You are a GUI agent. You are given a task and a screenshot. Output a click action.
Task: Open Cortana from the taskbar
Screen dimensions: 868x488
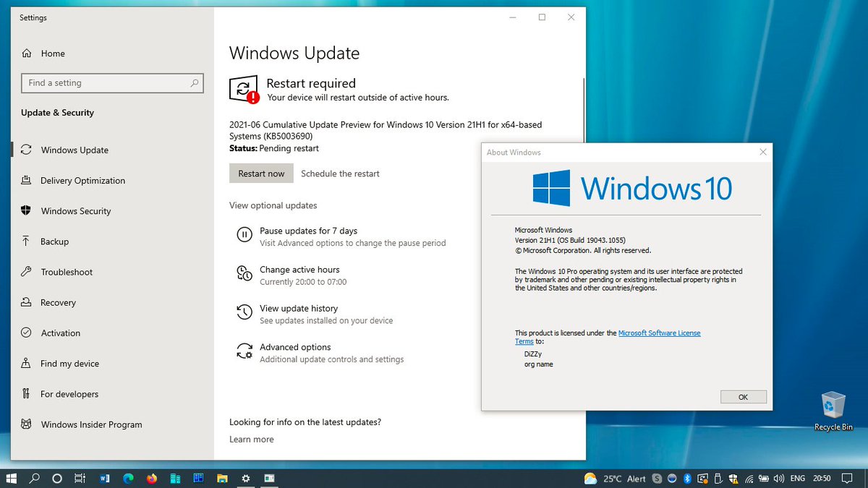(x=57, y=479)
